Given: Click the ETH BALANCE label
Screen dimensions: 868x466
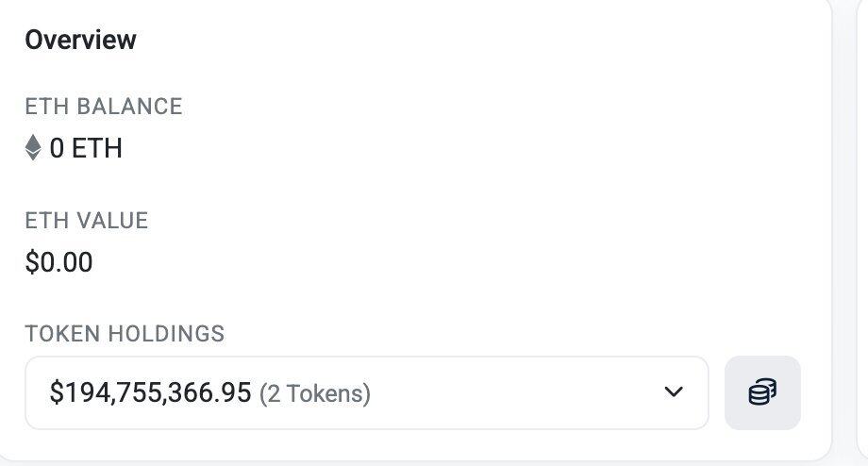Looking at the screenshot, I should (103, 107).
